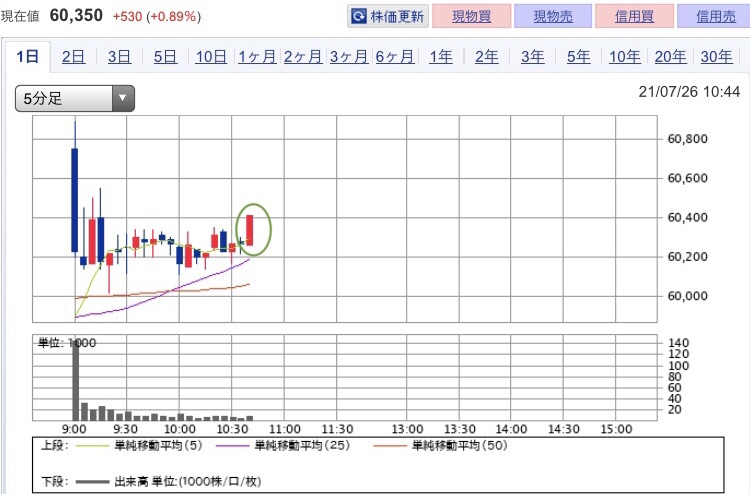Click the 信用売 button
The height and width of the screenshot is (494, 750).
point(715,16)
